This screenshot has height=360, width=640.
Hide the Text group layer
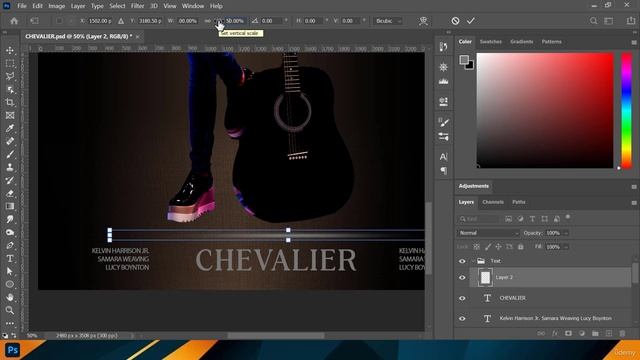point(462,261)
